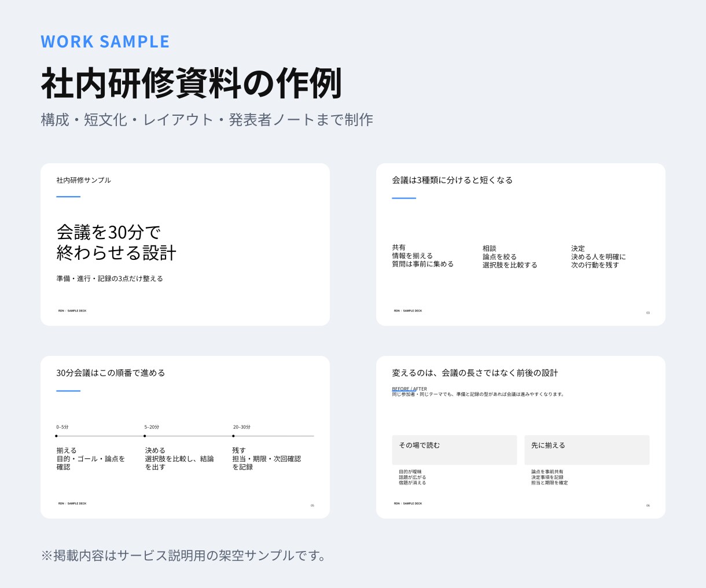
Task: Click page number 06
Action: 648,505
